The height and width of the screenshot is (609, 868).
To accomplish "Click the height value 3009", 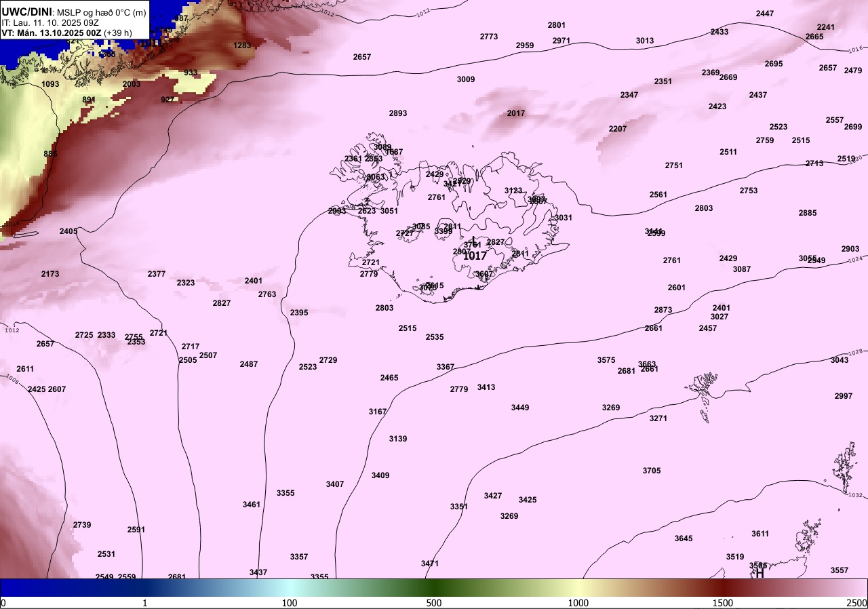I will pos(466,79).
